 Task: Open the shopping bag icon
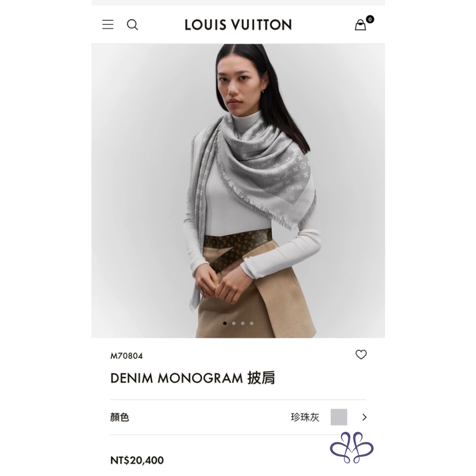click(360, 25)
